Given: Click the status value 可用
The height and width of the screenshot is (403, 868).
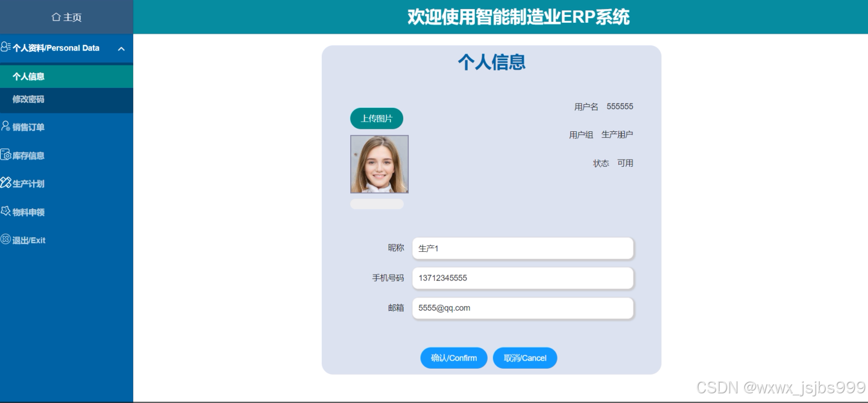Looking at the screenshot, I should click(x=625, y=163).
